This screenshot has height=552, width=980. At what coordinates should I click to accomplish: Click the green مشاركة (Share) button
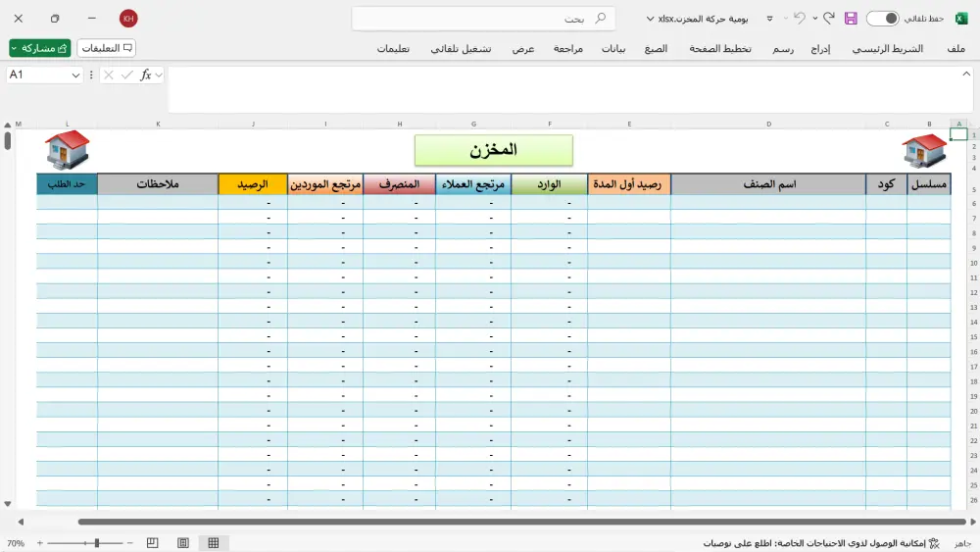(x=39, y=48)
